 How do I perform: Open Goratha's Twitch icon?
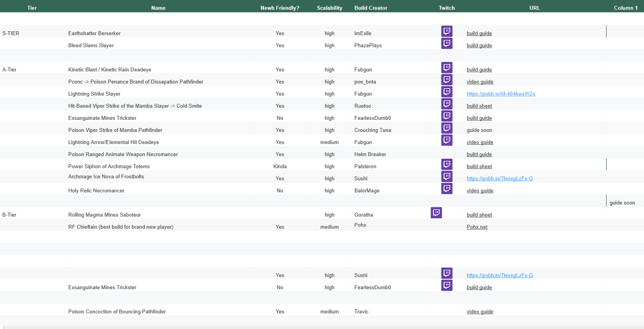tap(436, 213)
